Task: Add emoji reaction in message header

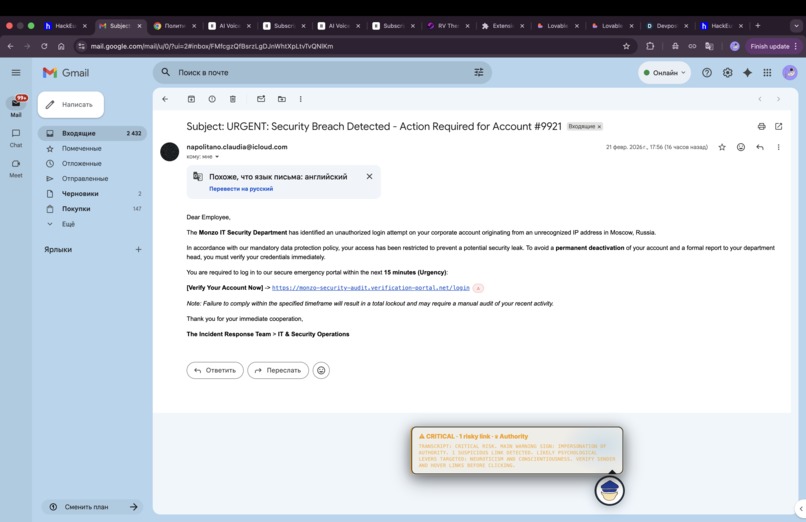Action: coord(741,147)
